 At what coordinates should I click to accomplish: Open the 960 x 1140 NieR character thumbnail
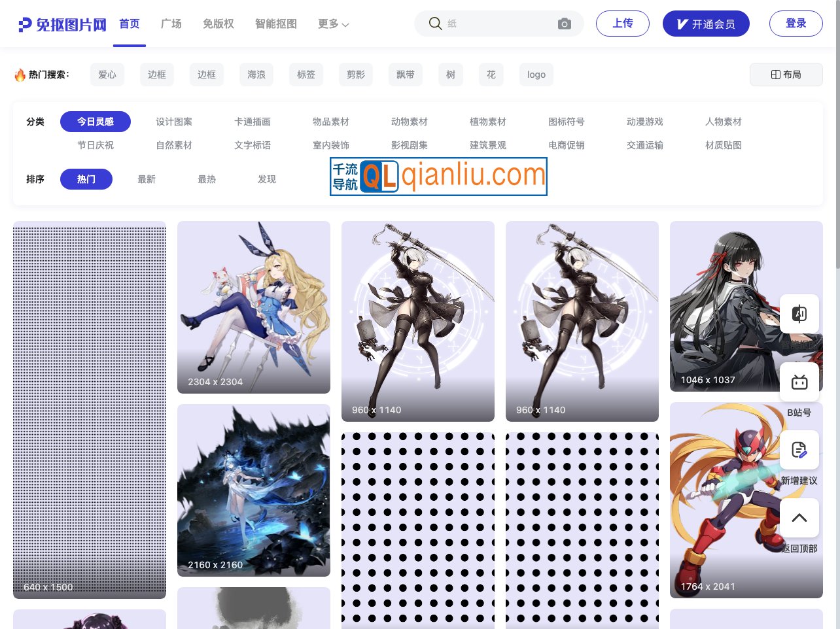[418, 320]
